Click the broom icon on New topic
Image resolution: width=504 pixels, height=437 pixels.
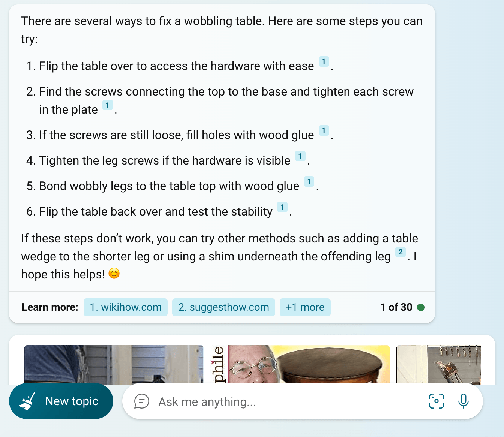pos(27,401)
